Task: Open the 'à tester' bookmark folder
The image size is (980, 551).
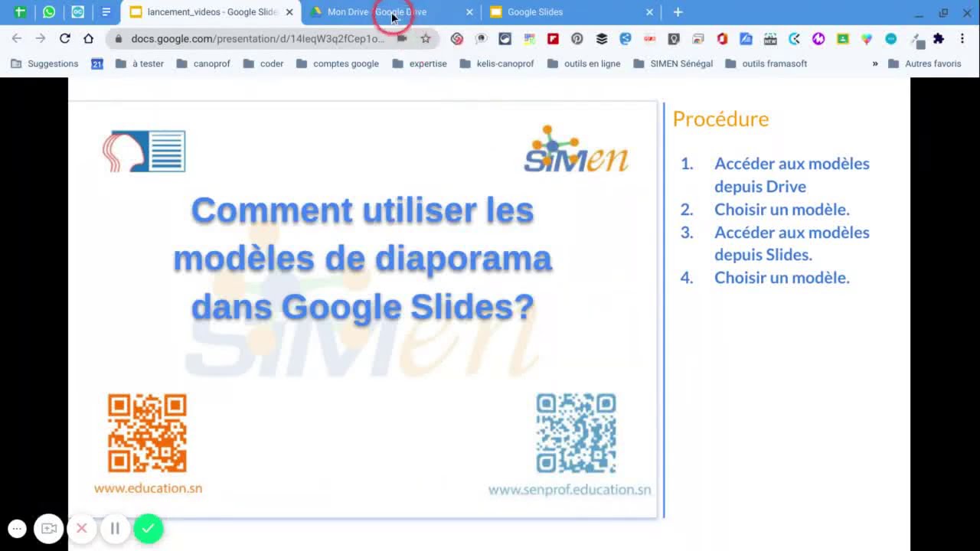Action: pos(139,64)
